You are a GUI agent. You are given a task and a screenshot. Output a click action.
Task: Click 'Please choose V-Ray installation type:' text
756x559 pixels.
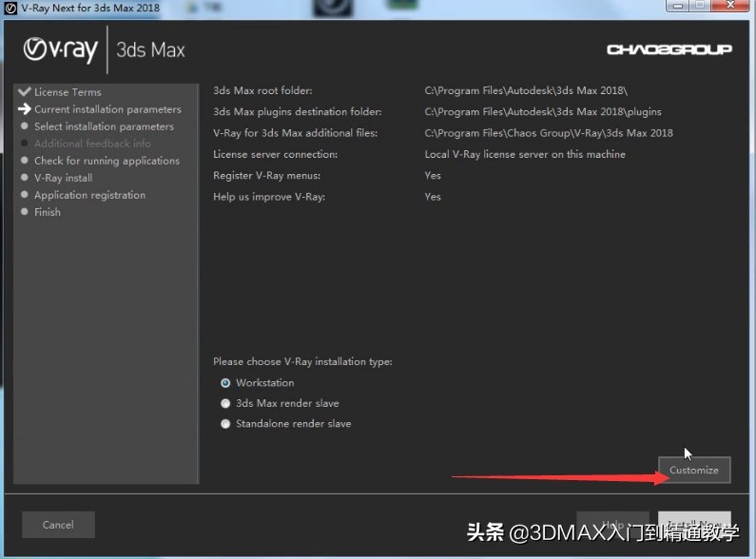[302, 361]
